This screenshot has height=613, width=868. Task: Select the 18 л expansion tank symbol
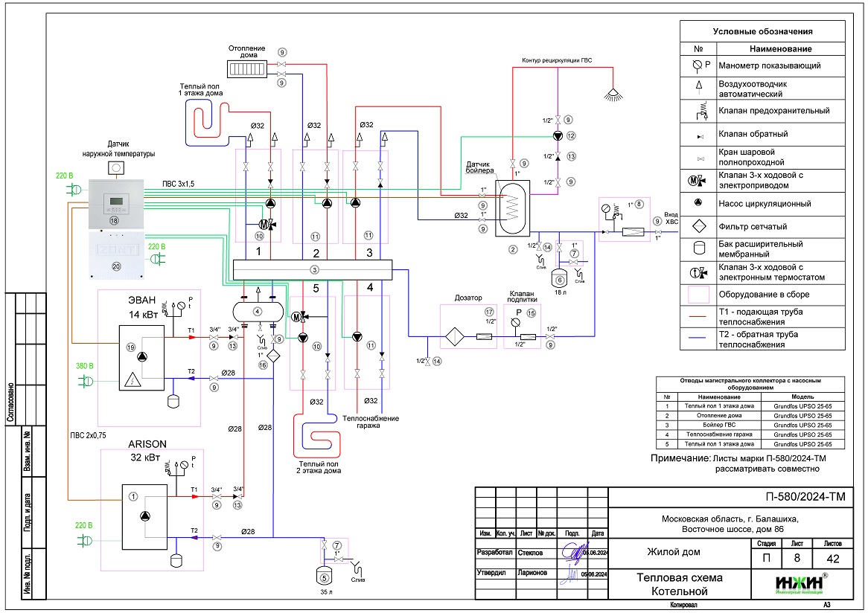[x=557, y=280]
